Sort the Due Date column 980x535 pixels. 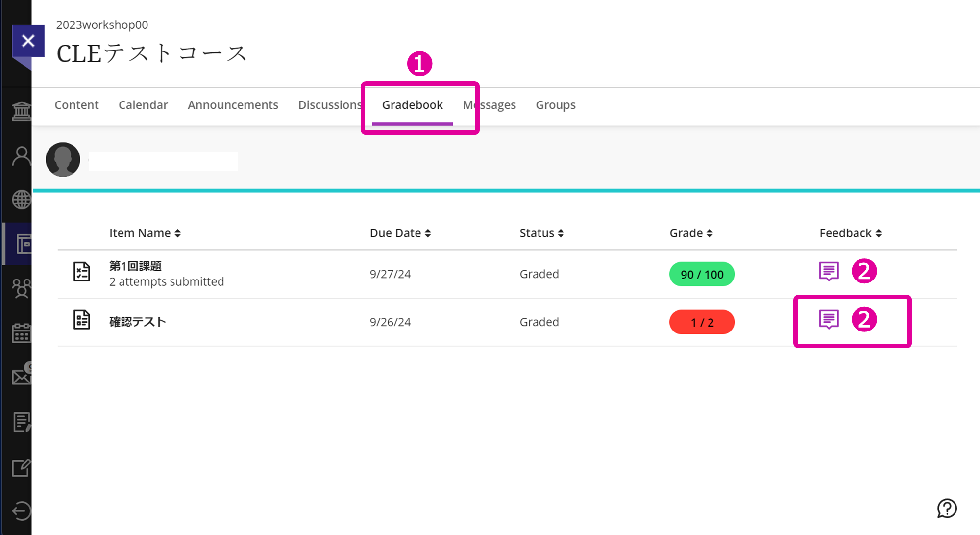[x=400, y=233]
